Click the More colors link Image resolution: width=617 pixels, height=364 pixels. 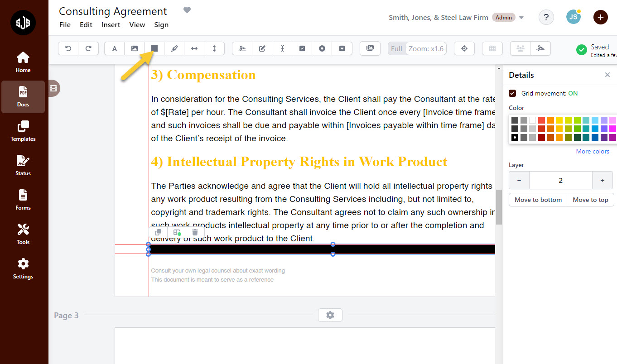coord(593,151)
